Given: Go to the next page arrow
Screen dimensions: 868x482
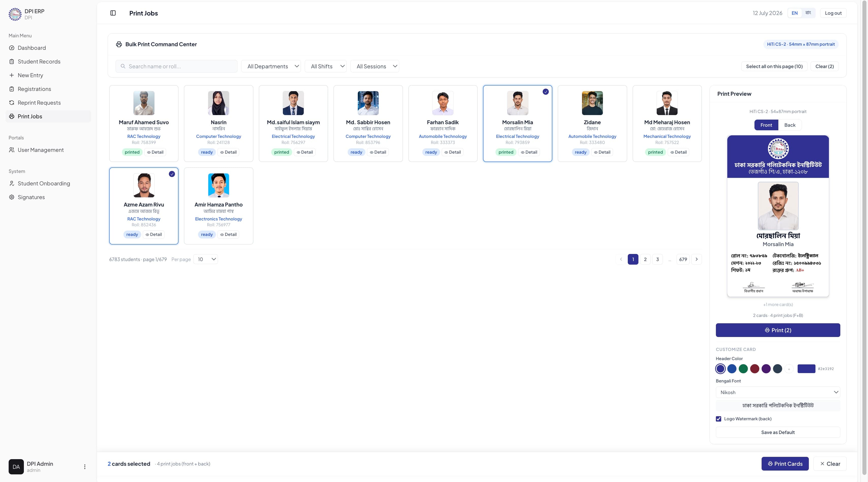Looking at the screenshot, I should coord(697,259).
